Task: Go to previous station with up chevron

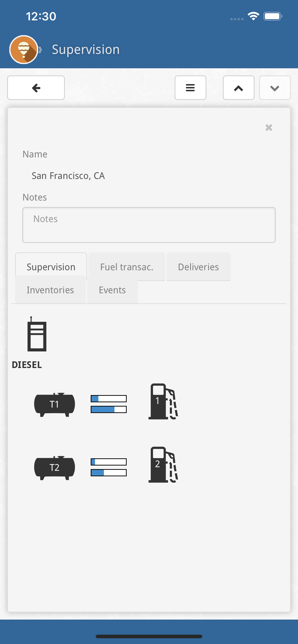Action: [x=238, y=88]
